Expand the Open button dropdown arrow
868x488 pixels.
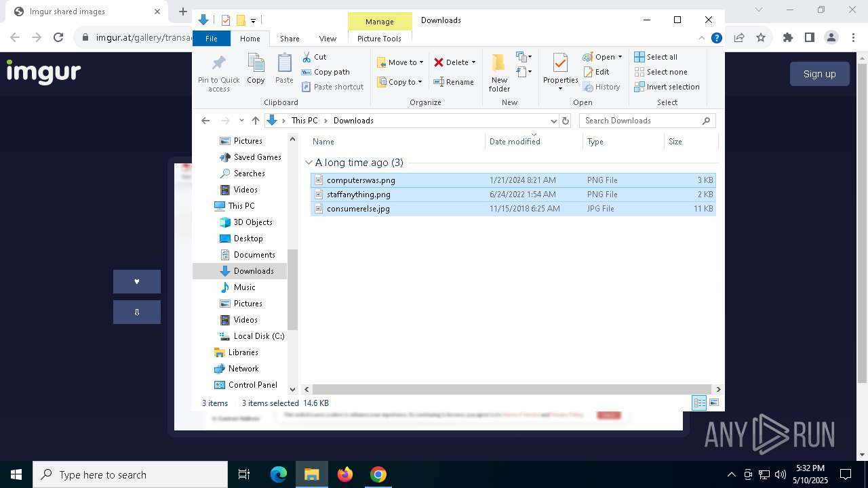[x=620, y=57]
